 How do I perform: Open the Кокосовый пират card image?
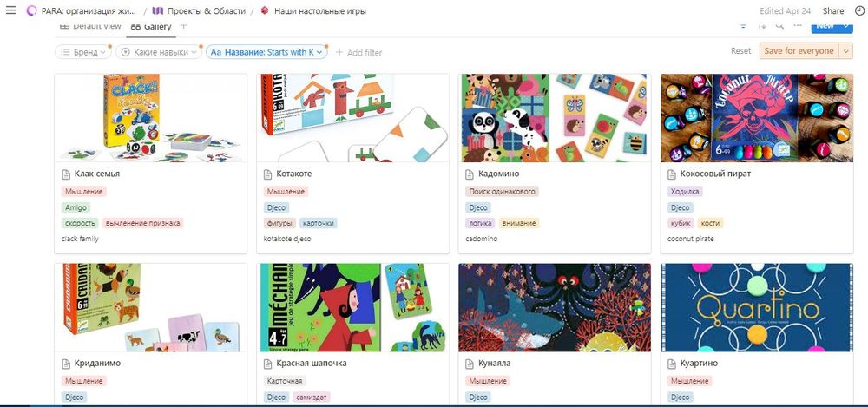[757, 118]
